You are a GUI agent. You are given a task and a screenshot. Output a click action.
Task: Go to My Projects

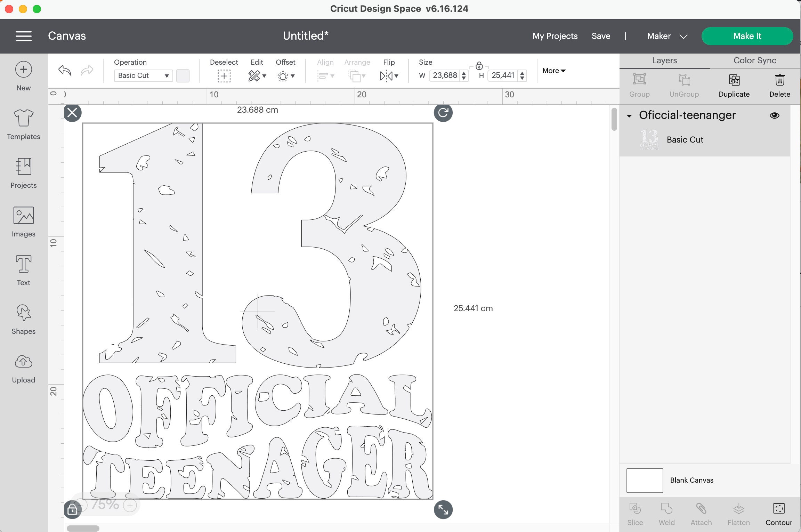click(x=555, y=36)
